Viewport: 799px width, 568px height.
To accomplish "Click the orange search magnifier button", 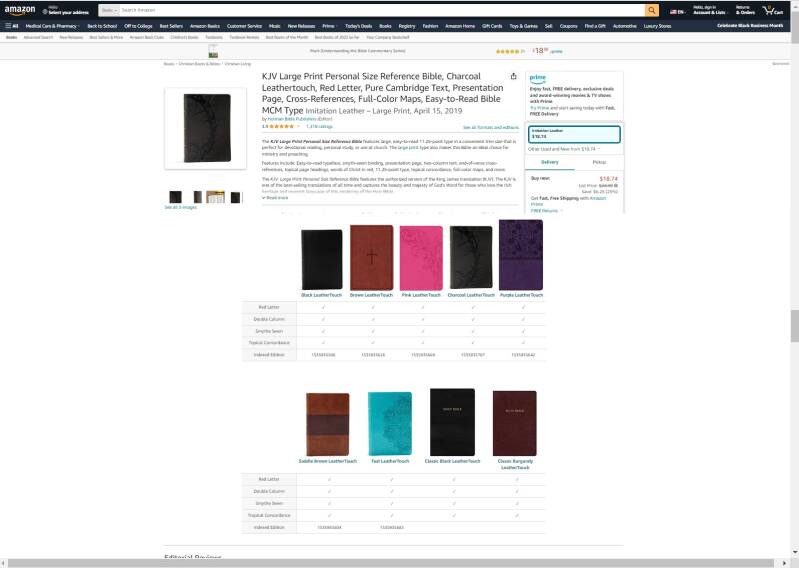I will pos(652,10).
